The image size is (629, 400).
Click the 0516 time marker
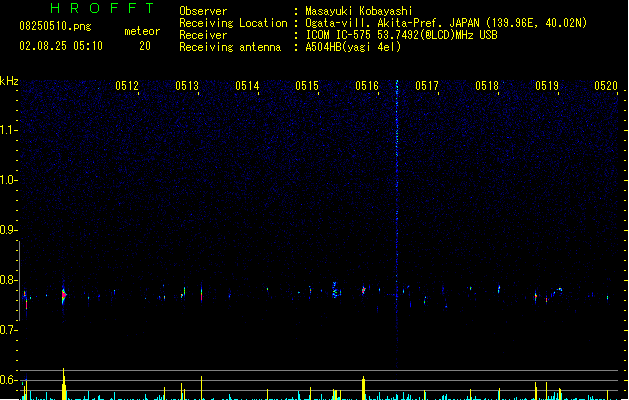click(x=367, y=86)
